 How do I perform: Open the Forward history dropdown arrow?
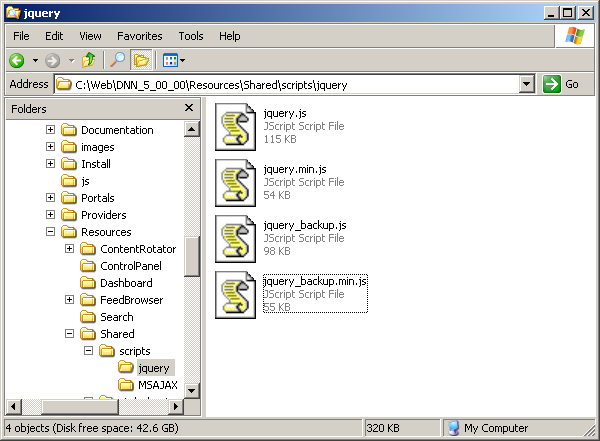click(71, 60)
